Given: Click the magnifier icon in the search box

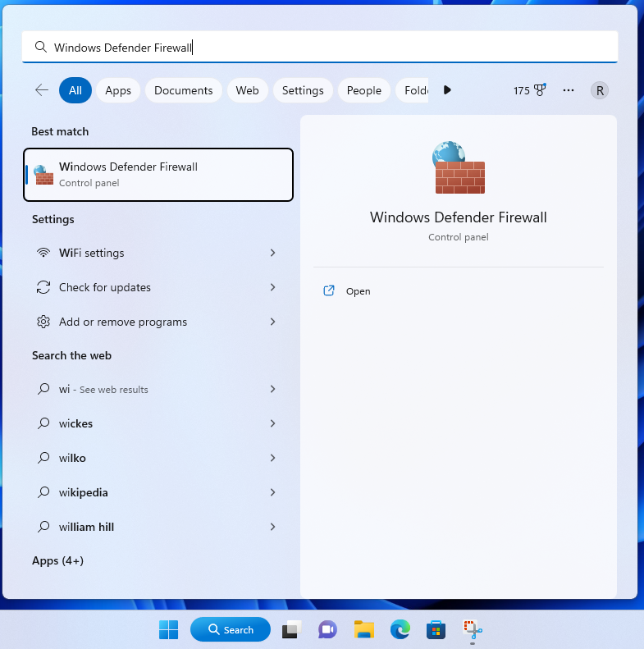Looking at the screenshot, I should (40, 47).
